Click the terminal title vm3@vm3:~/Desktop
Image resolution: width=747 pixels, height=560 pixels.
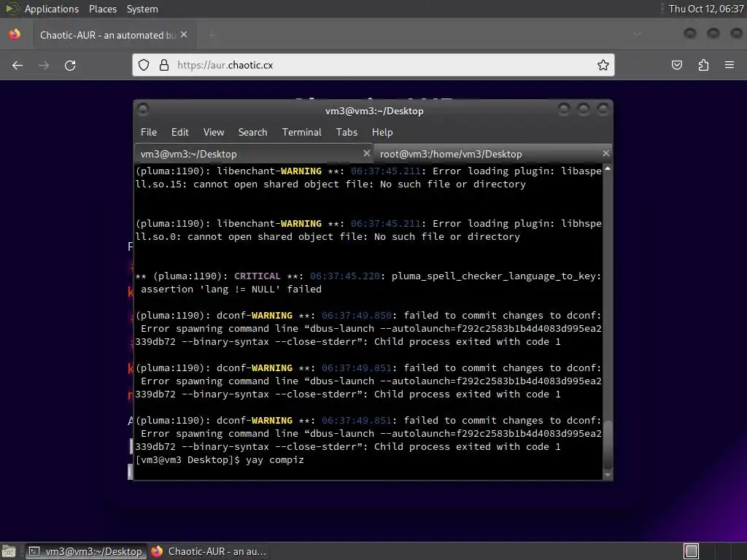coord(374,111)
